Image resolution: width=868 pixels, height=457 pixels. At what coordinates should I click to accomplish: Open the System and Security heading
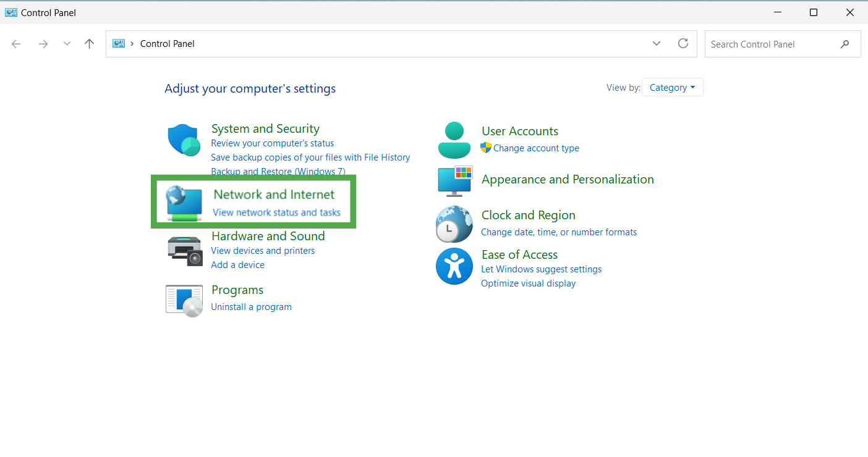click(265, 128)
